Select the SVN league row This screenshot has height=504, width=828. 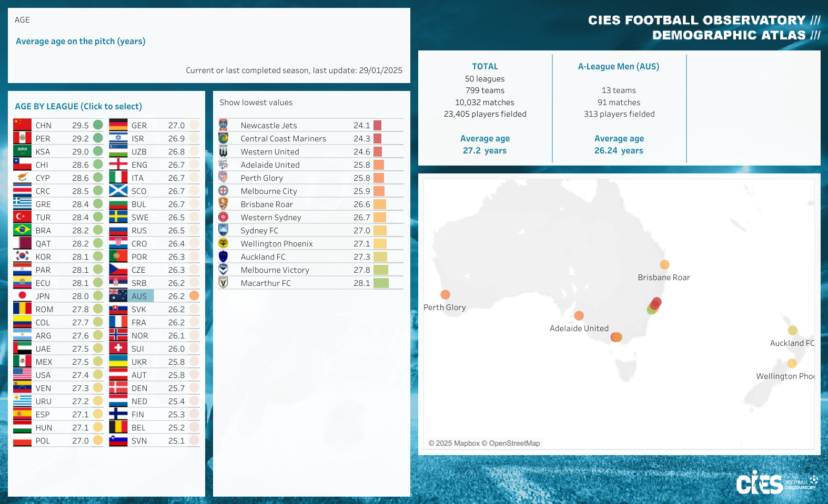(x=154, y=440)
